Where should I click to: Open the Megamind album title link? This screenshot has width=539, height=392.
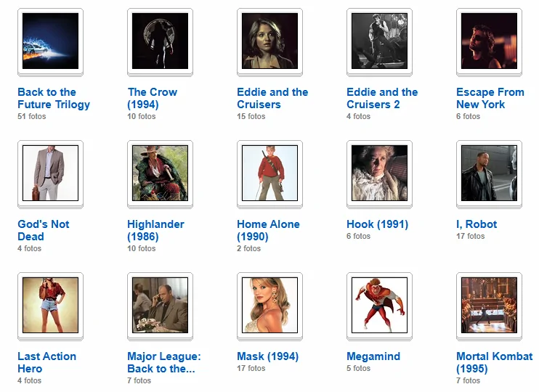[x=373, y=356]
